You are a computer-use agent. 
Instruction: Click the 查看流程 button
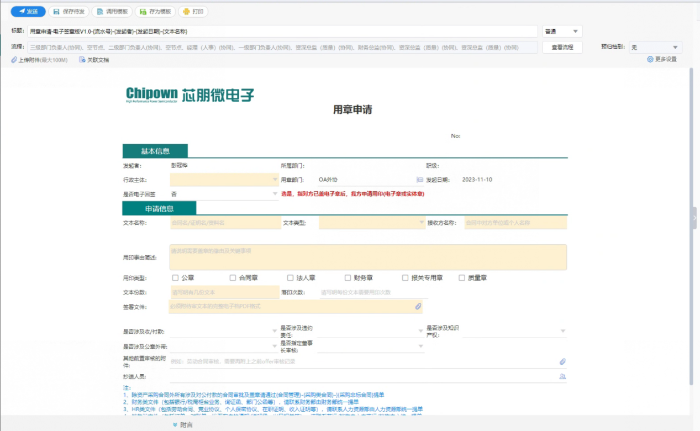tap(562, 47)
